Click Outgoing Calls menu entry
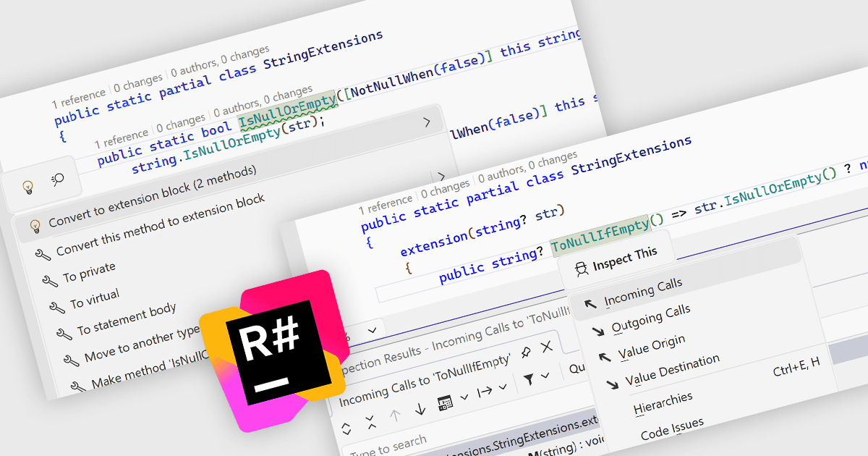Screen dimensions: 868x456 pos(651,319)
